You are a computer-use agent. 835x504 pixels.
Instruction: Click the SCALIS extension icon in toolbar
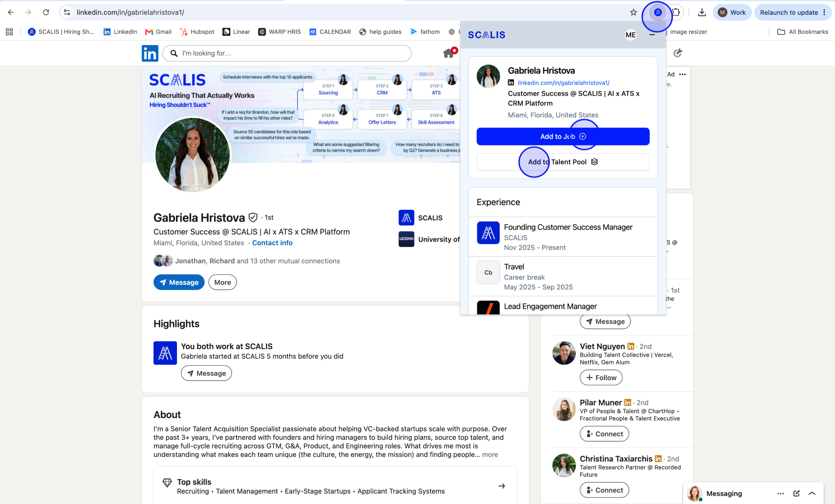click(x=658, y=12)
